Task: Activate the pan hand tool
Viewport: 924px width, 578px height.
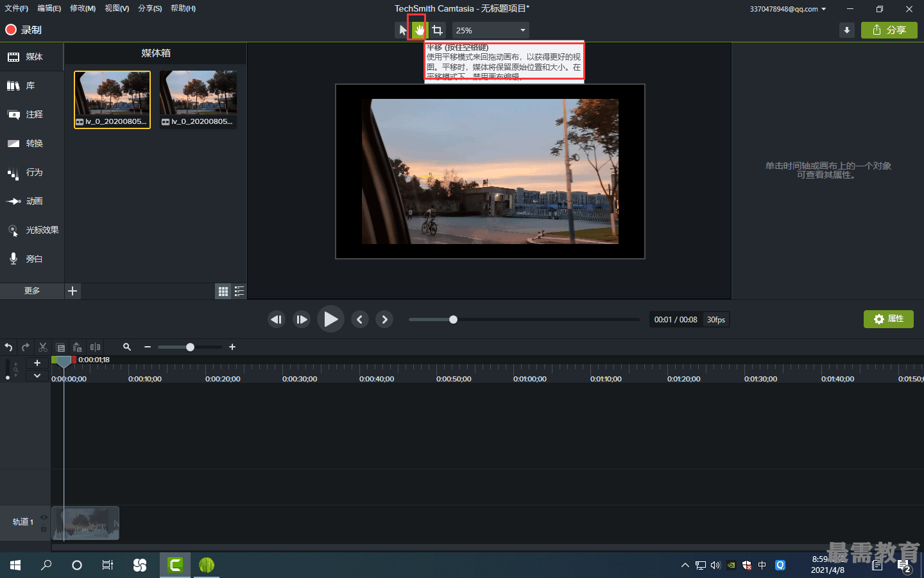Action: [x=419, y=30]
